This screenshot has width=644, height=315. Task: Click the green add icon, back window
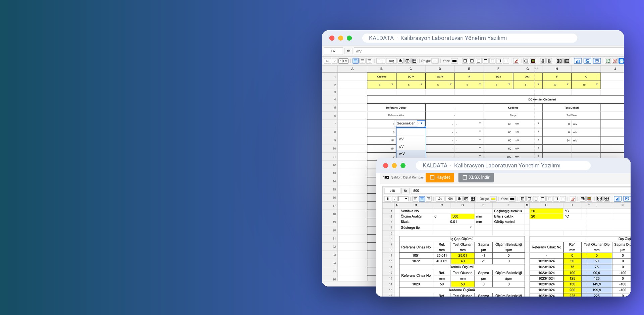pyautogui.click(x=608, y=61)
